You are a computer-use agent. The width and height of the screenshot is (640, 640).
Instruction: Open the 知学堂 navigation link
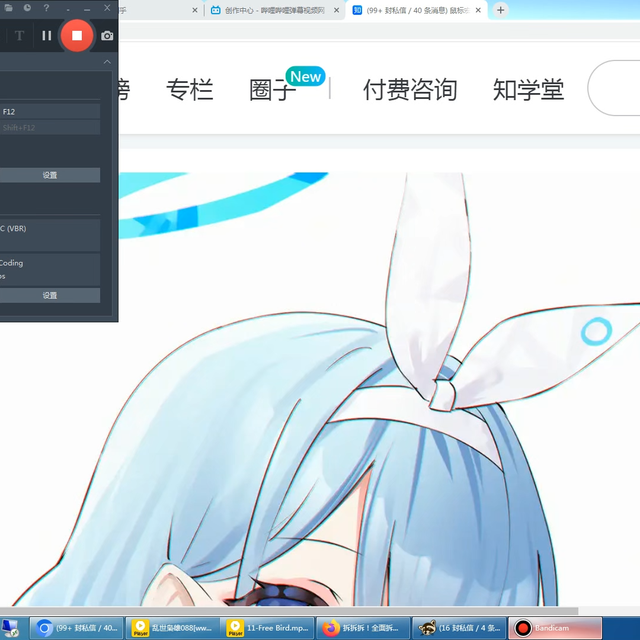[528, 89]
